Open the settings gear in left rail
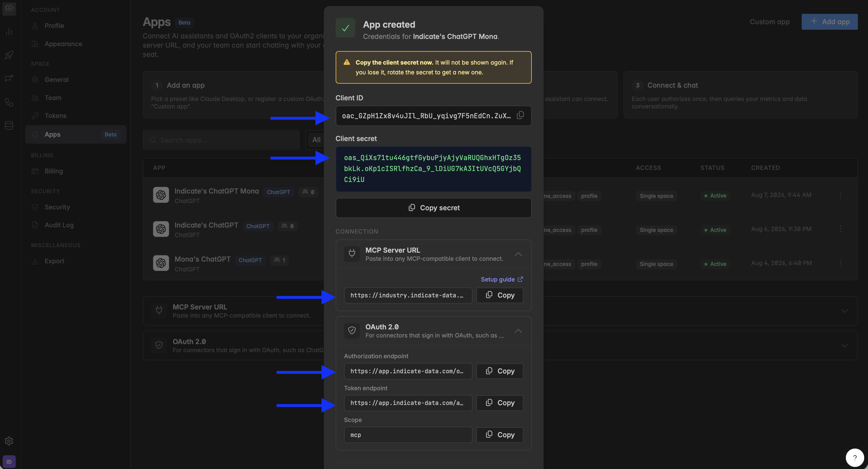Image resolution: width=868 pixels, height=469 pixels. click(9, 441)
